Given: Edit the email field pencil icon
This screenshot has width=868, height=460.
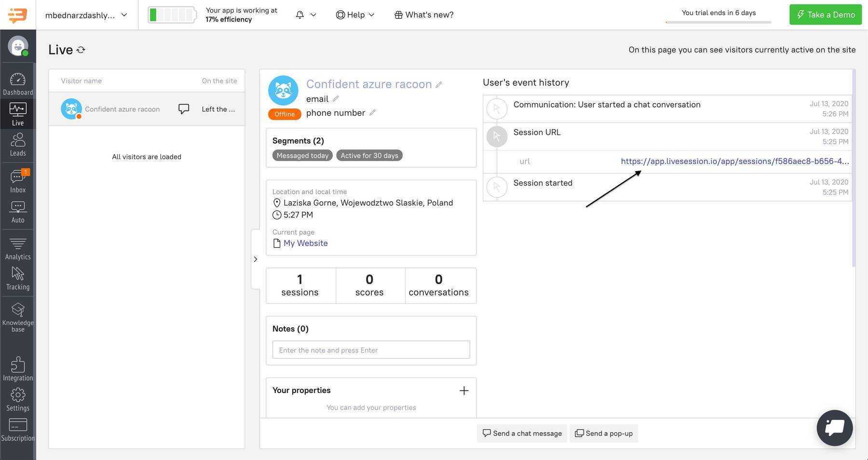Looking at the screenshot, I should [x=336, y=99].
